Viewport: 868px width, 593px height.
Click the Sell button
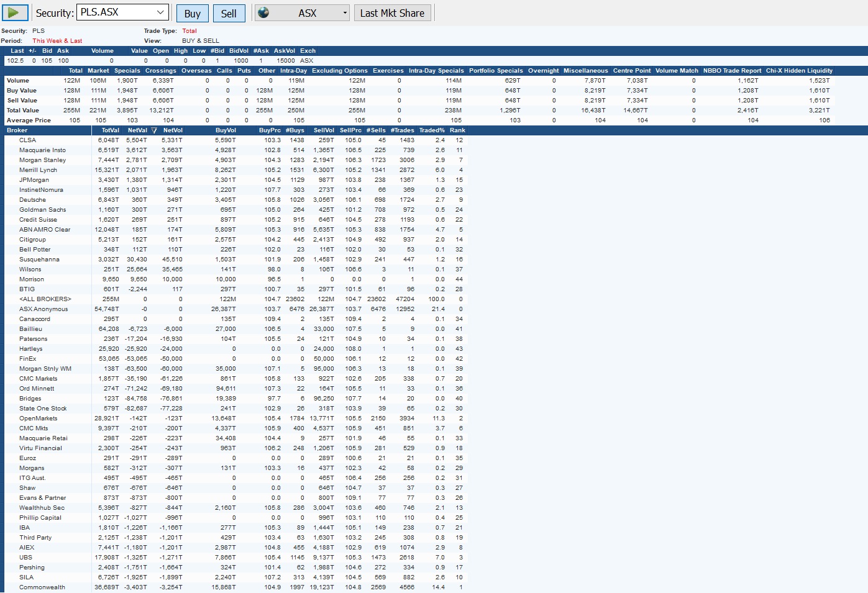point(229,13)
